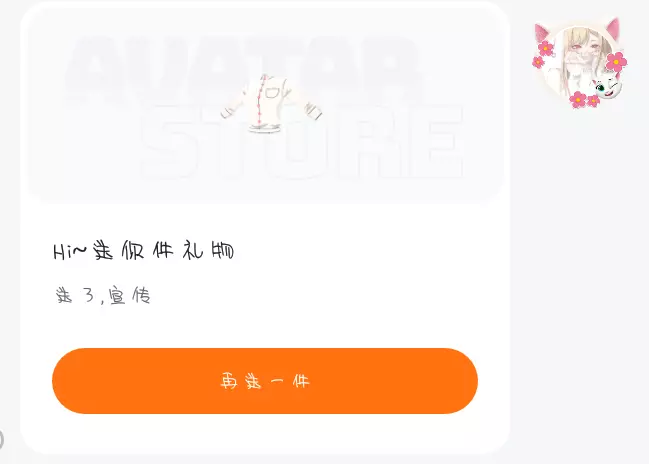The image size is (649, 464).
Task: Tap the winking white cat sticker on avatar
Action: point(607,87)
